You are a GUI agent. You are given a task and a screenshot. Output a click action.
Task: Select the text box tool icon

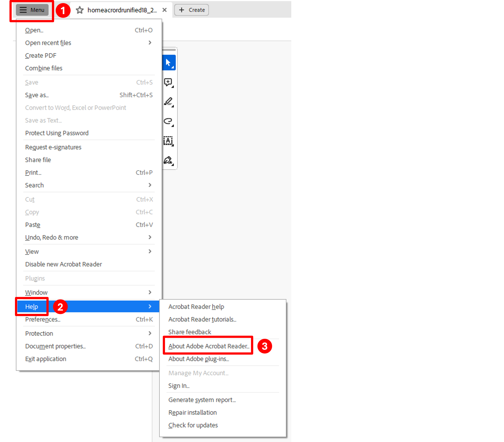(x=168, y=141)
